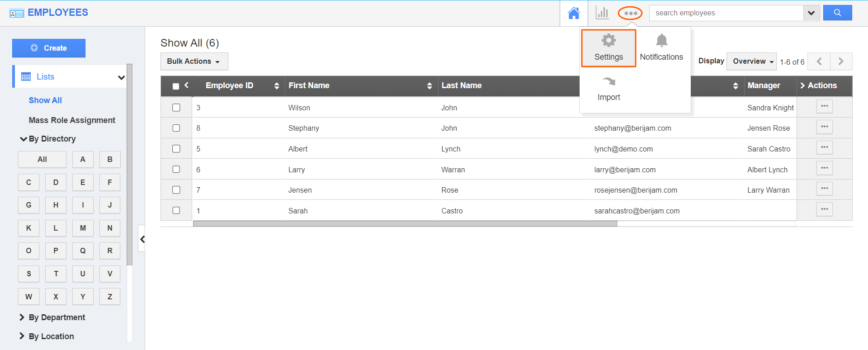The width and height of the screenshot is (868, 350).
Task: Open actions menu for Wilson row
Action: tap(825, 106)
